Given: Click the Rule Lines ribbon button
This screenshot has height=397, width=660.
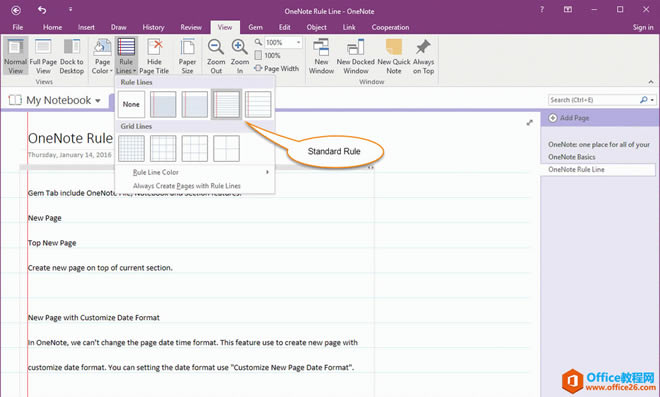Looking at the screenshot, I should [x=126, y=56].
